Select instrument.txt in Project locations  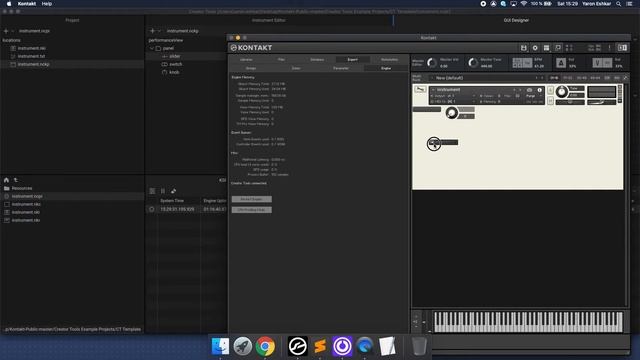coord(31,56)
